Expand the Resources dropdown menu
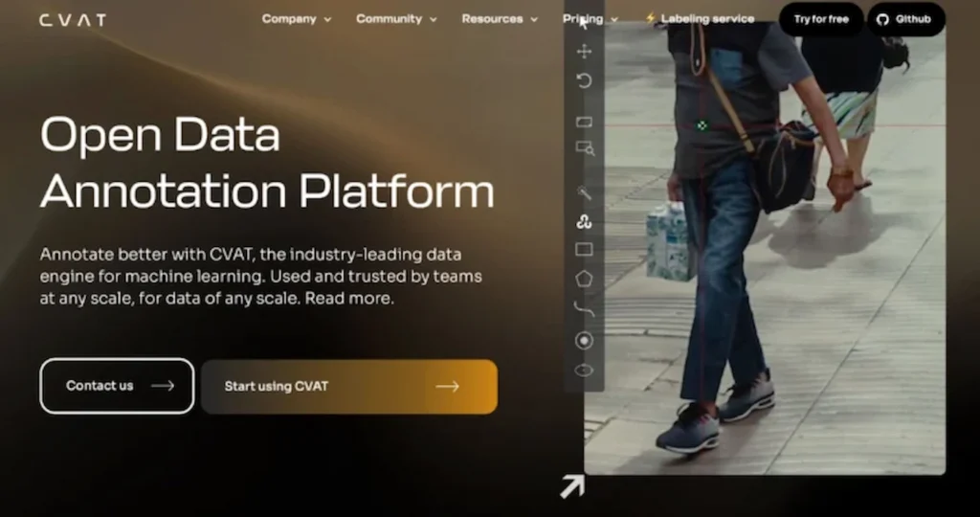This screenshot has height=517, width=980. 500,19
